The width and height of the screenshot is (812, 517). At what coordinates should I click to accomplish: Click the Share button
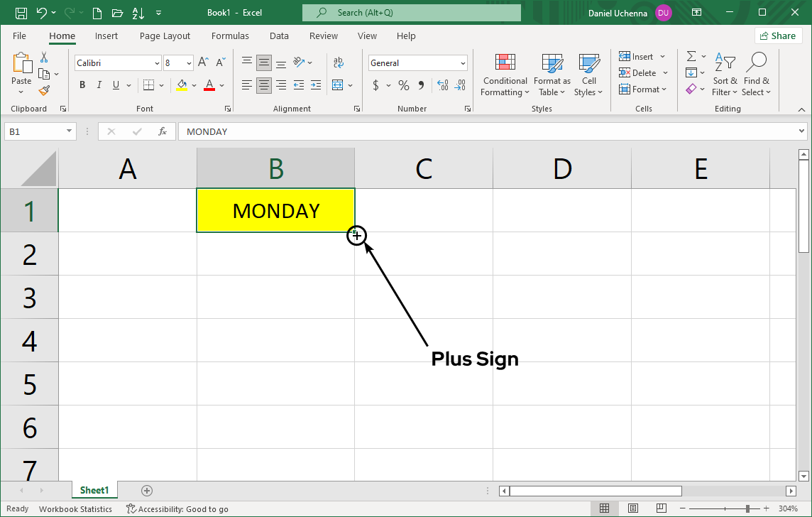click(x=778, y=36)
